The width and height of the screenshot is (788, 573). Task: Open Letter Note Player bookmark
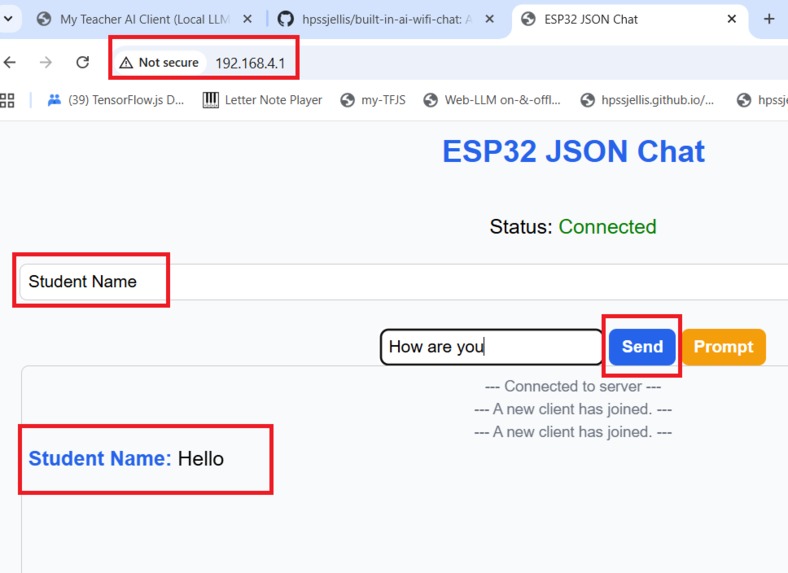pos(262,100)
